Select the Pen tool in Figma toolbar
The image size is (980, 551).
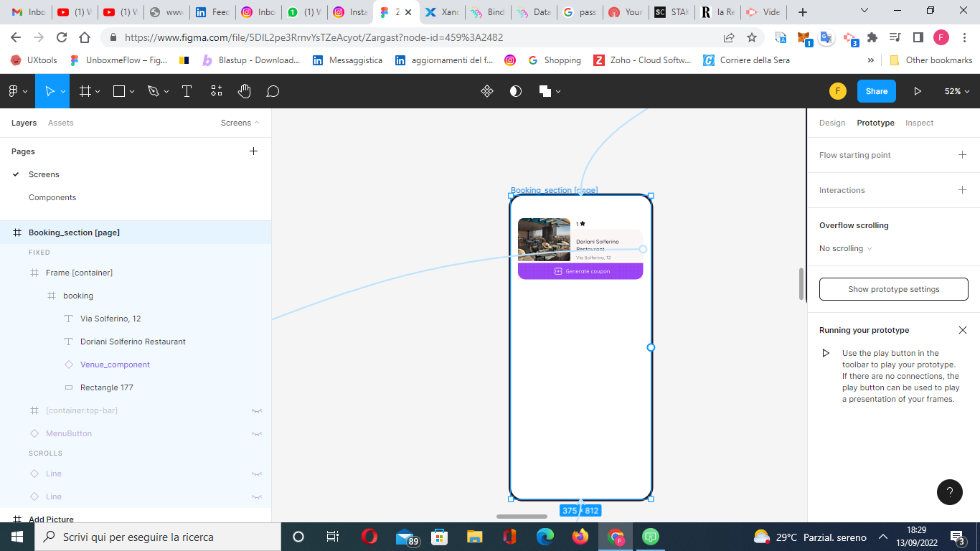click(153, 91)
